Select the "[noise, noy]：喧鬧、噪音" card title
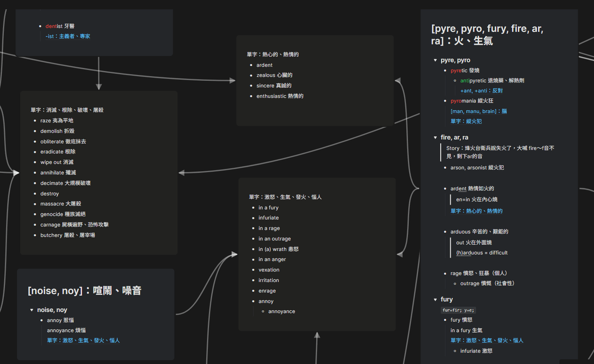The height and width of the screenshot is (364, 594). (85, 291)
